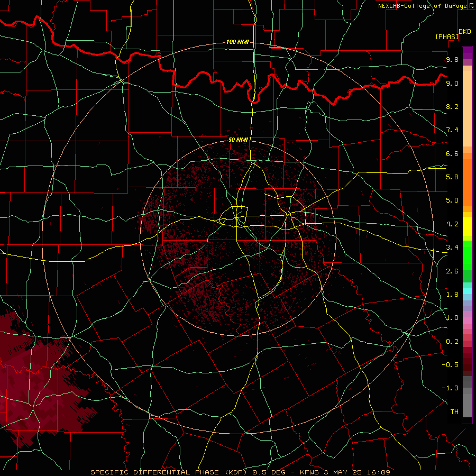The image size is (476, 476).
Task: Select the 1.0 scale value
Action: (x=452, y=318)
